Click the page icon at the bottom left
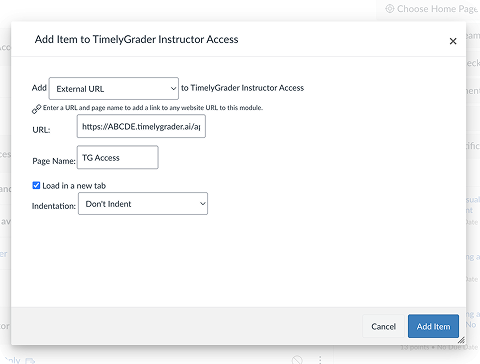 (30, 361)
